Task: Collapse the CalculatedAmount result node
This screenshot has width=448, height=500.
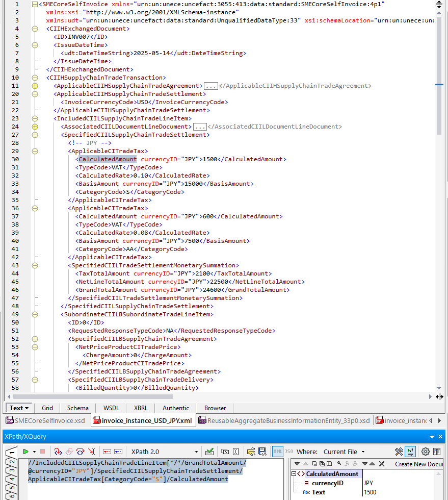Action: [294, 474]
